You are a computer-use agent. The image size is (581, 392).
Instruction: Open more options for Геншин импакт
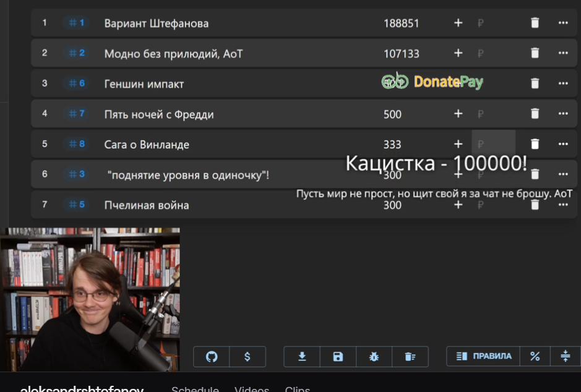click(563, 83)
